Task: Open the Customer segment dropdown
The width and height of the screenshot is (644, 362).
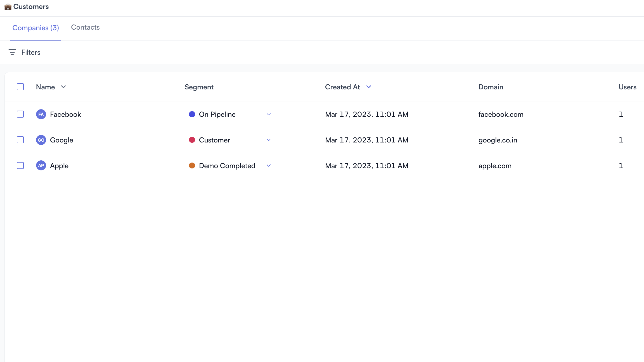Action: coord(269,140)
